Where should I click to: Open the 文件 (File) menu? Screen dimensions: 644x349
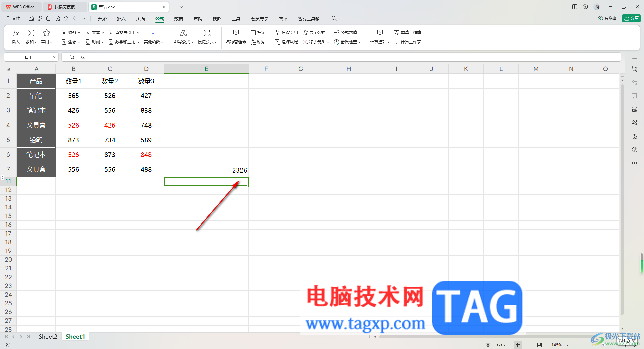tap(13, 18)
